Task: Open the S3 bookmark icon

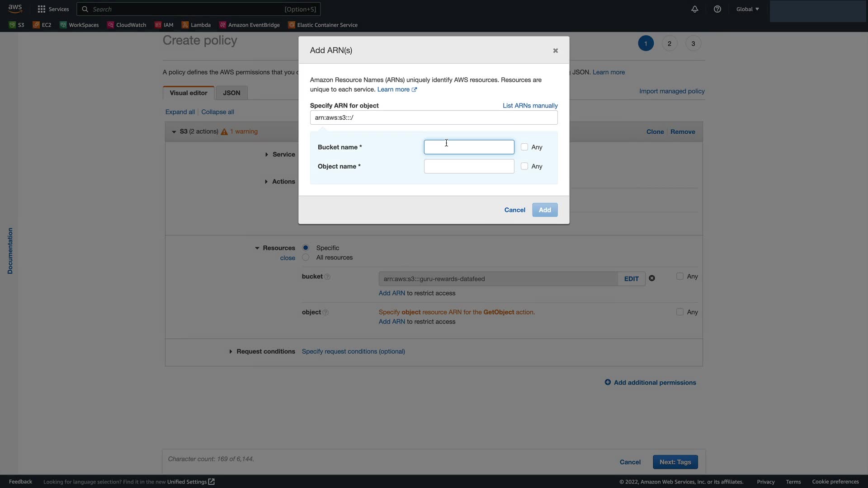Action: coord(12,25)
